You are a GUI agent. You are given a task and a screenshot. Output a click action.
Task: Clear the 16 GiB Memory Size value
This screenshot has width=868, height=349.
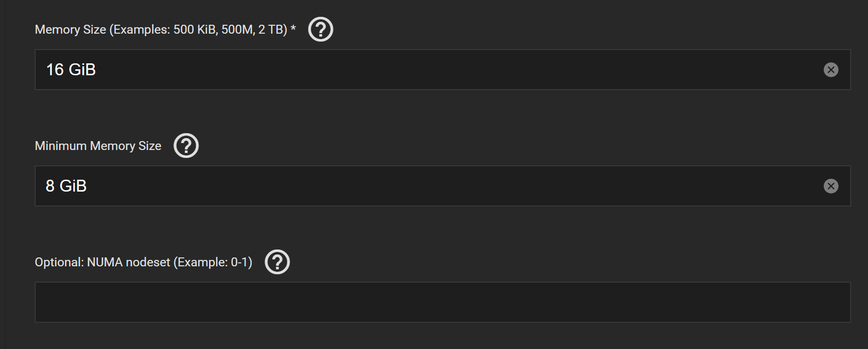click(831, 70)
